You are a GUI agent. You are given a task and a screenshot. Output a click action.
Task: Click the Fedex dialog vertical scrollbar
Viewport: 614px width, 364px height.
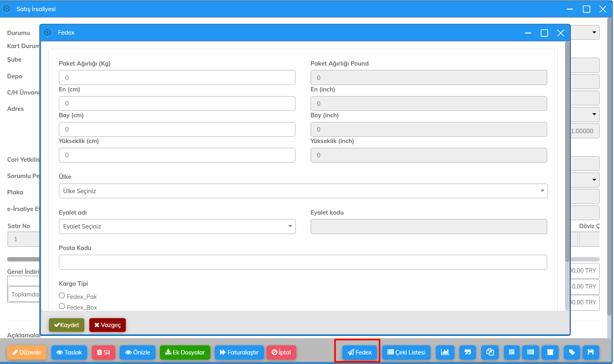coord(567,151)
